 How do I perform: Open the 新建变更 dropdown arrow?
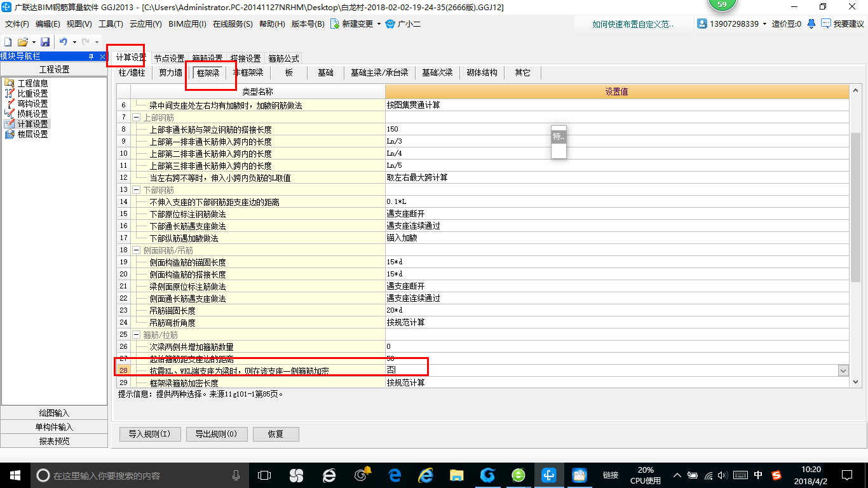pyautogui.click(x=379, y=24)
